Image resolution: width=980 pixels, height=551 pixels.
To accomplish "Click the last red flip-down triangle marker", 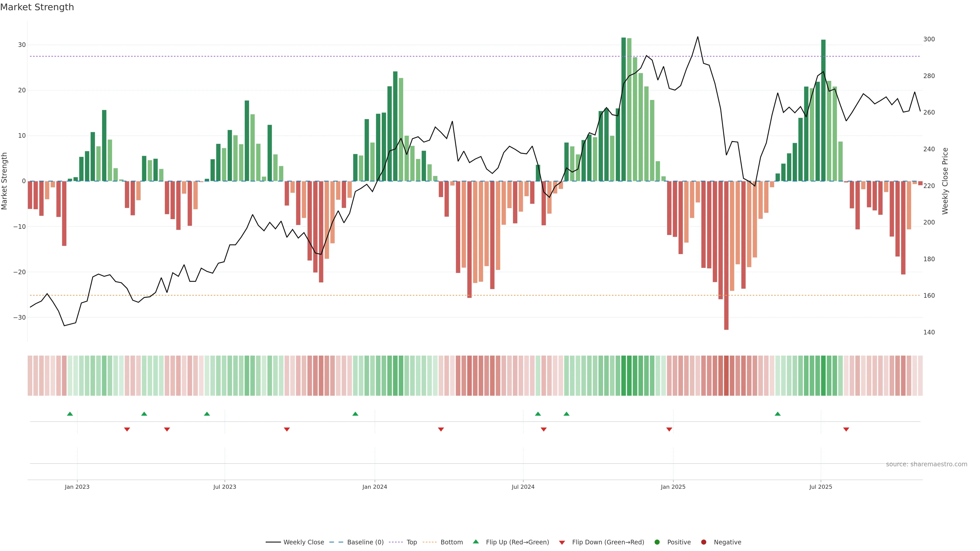I will click(846, 429).
